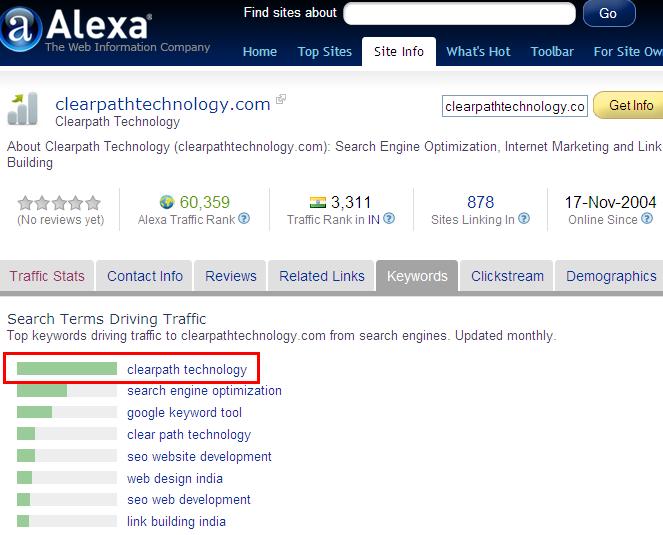
Task: Click the clear path technology keyword link
Action: (x=189, y=434)
